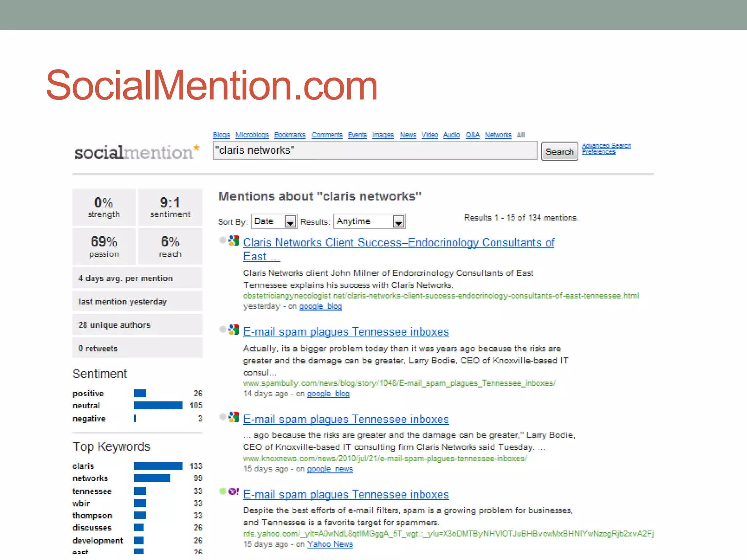Expand the Results Anytime dropdown
This screenshot has width=747, height=560.
pos(369,221)
